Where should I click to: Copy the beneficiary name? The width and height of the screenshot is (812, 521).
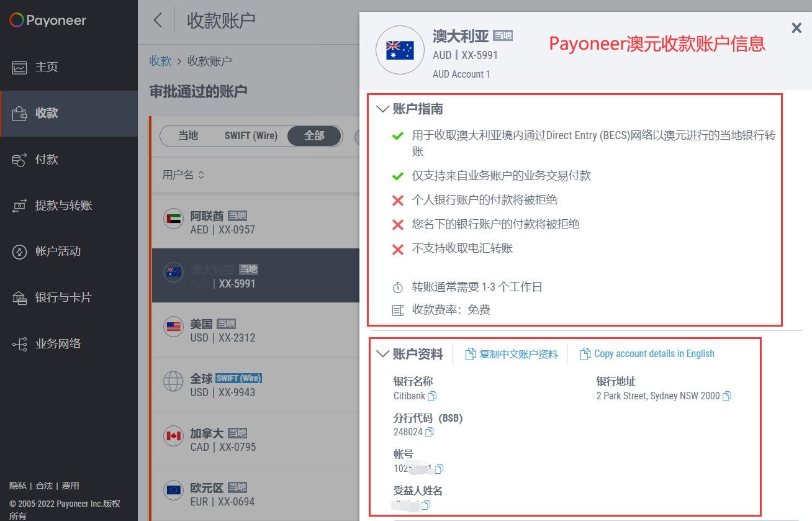pos(425,505)
